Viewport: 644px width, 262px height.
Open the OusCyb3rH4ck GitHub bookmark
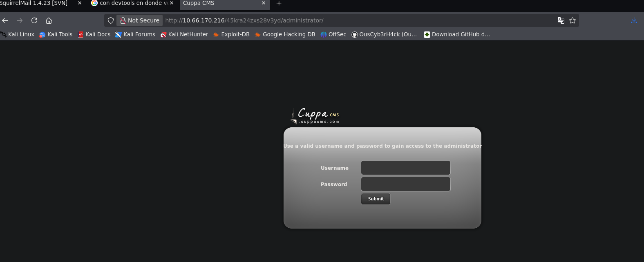(384, 34)
